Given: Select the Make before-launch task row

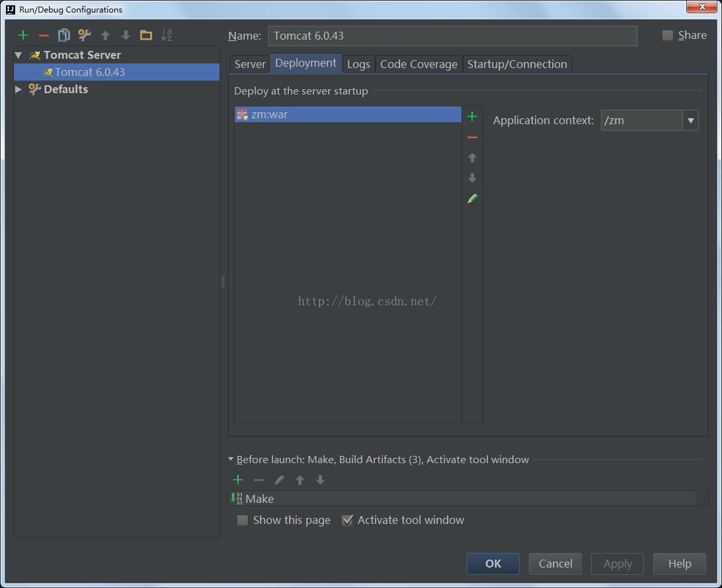Looking at the screenshot, I should pos(468,498).
